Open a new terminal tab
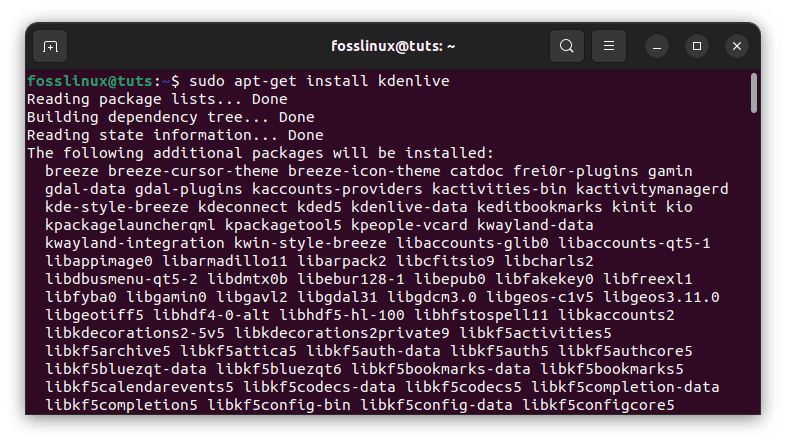This screenshot has height=443, width=786. click(50, 46)
